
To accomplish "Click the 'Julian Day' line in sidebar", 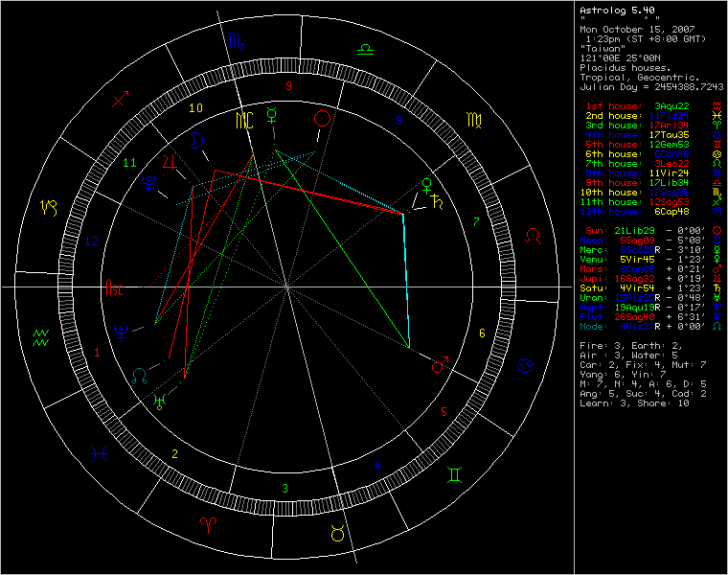I will tap(651, 86).
